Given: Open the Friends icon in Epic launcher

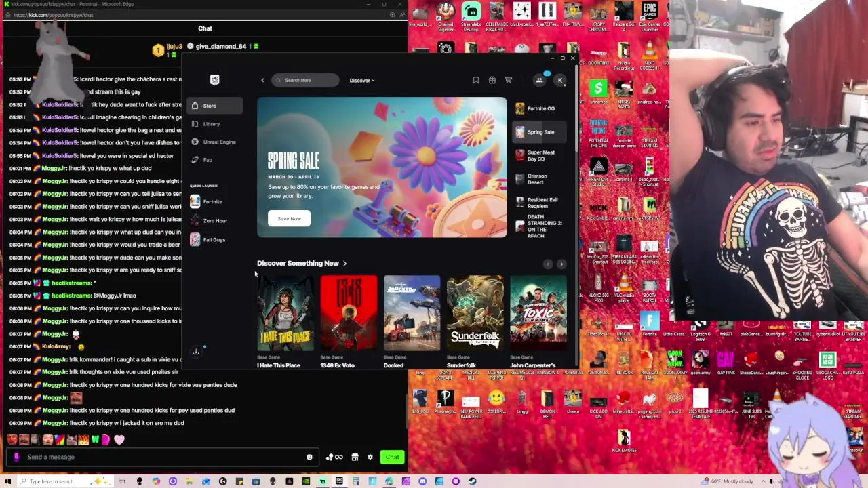Looking at the screenshot, I should (540, 80).
